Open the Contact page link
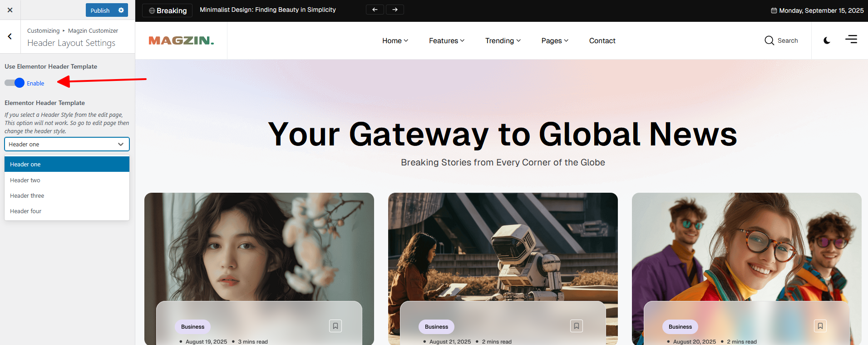 point(602,40)
